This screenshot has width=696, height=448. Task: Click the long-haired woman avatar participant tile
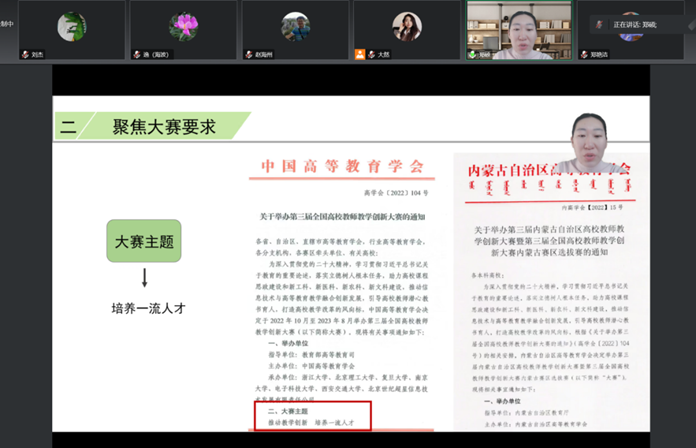pos(407,30)
